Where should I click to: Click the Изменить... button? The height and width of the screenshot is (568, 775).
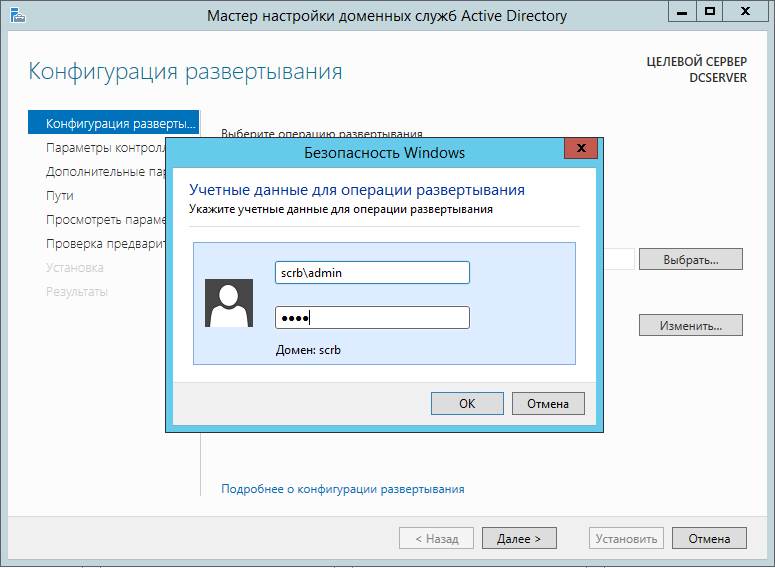(690, 325)
